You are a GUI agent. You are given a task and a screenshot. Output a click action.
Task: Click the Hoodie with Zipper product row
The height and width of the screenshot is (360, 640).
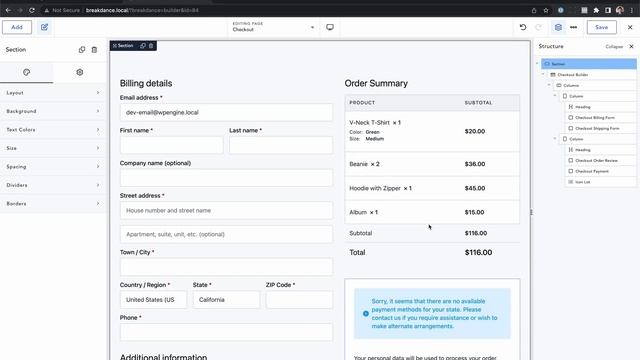[432, 188]
